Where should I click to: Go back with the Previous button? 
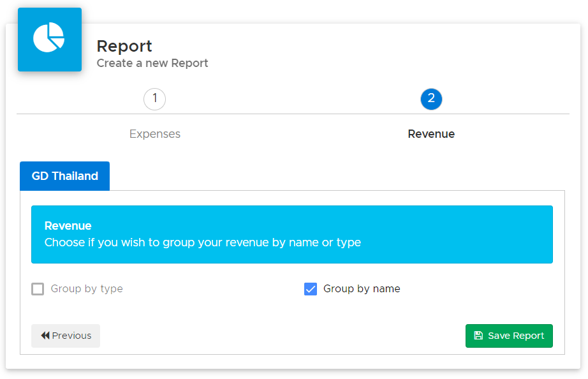[x=66, y=336]
